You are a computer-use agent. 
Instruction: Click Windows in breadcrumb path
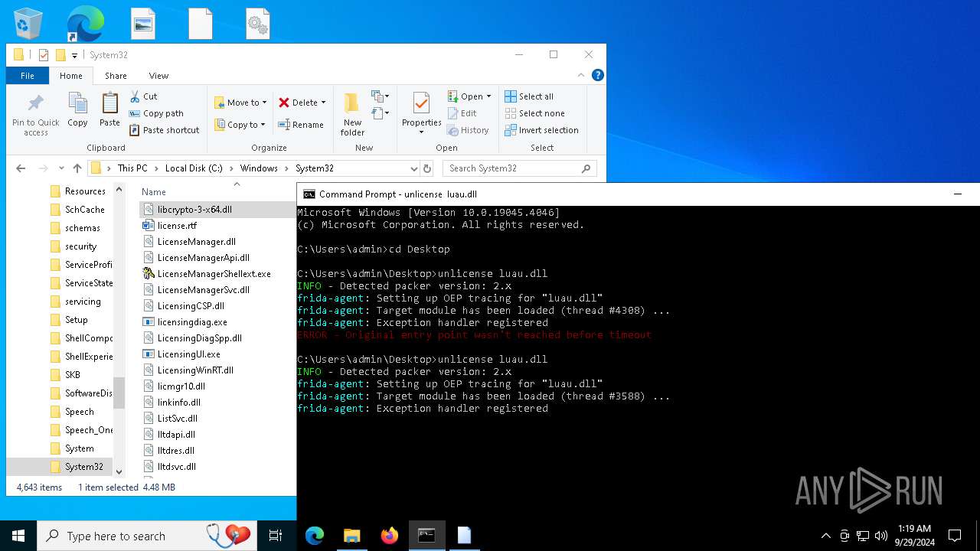pos(259,168)
